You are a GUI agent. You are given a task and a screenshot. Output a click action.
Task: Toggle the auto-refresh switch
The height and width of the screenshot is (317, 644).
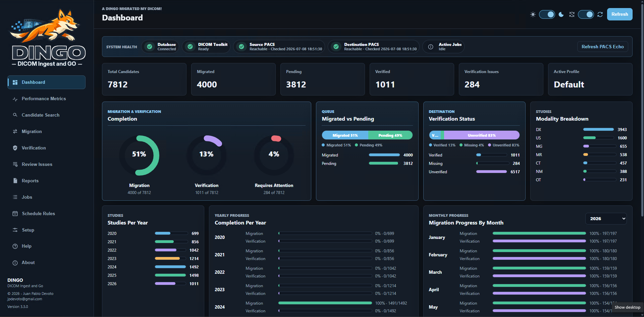pyautogui.click(x=586, y=14)
